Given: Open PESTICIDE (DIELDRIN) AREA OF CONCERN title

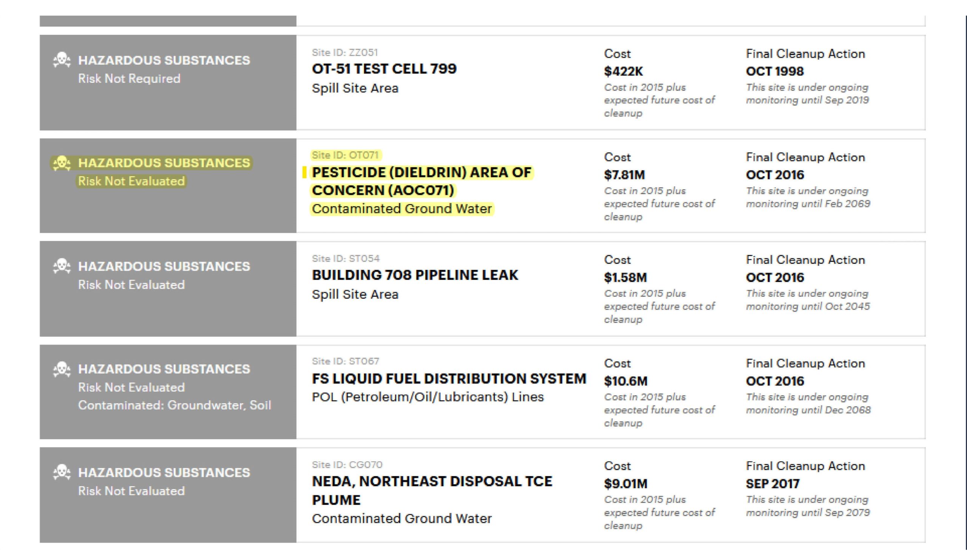Looking at the screenshot, I should pos(421,173).
